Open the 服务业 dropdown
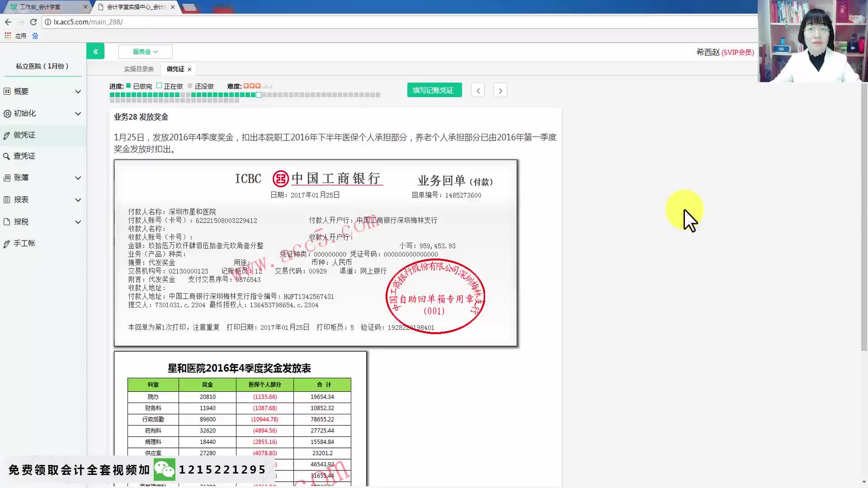The width and height of the screenshot is (868, 488). coord(145,51)
